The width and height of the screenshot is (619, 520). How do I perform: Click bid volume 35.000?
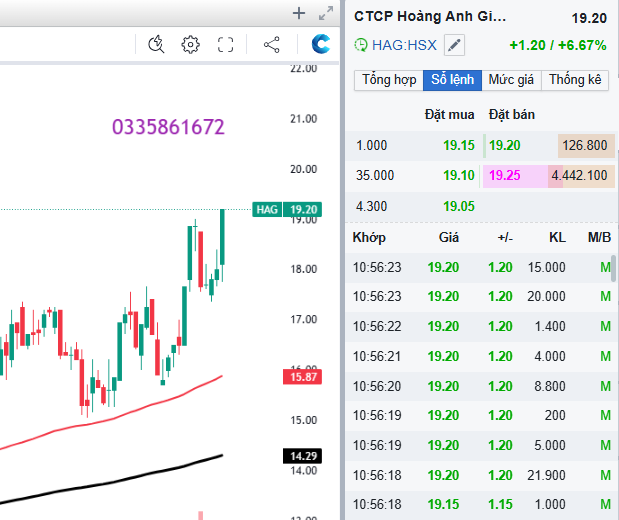tap(375, 175)
